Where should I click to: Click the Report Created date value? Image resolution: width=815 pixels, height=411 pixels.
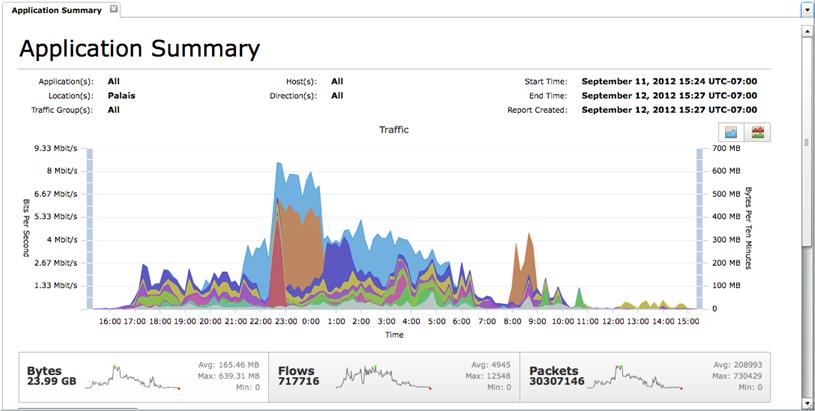coord(669,110)
